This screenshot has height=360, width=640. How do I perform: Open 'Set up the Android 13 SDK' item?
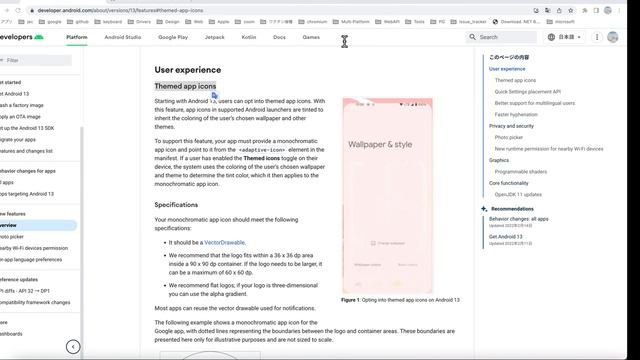27,128
